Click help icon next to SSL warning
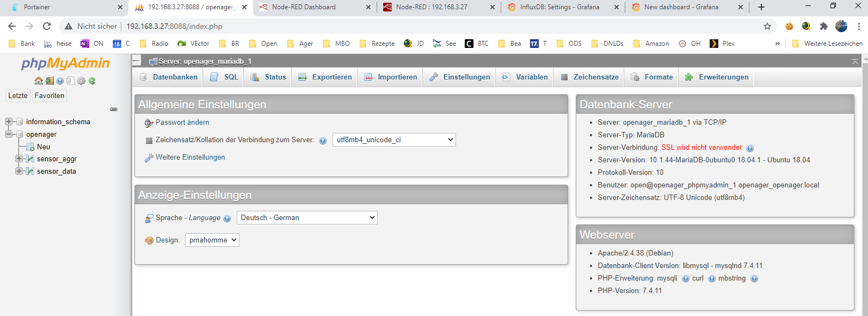Viewport: 868px width, 316px height. tap(750, 148)
